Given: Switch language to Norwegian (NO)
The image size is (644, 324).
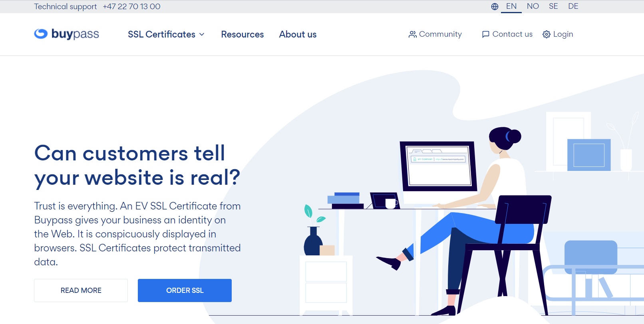Looking at the screenshot, I should coord(533,6).
